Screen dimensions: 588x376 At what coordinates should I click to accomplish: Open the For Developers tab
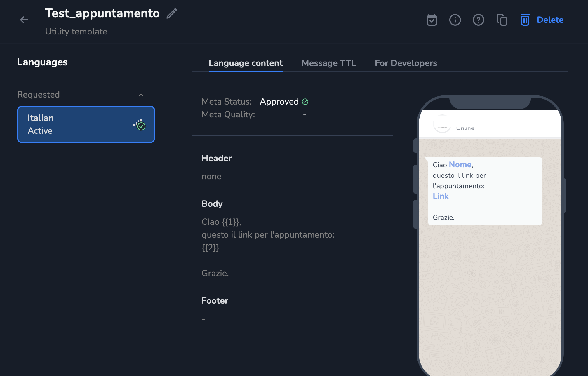tap(406, 63)
